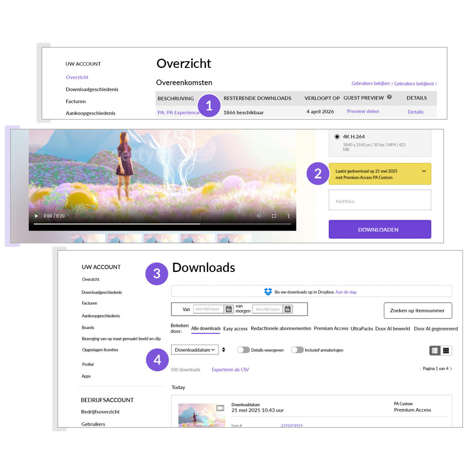Select the 4K H.264 radio button

click(x=336, y=136)
